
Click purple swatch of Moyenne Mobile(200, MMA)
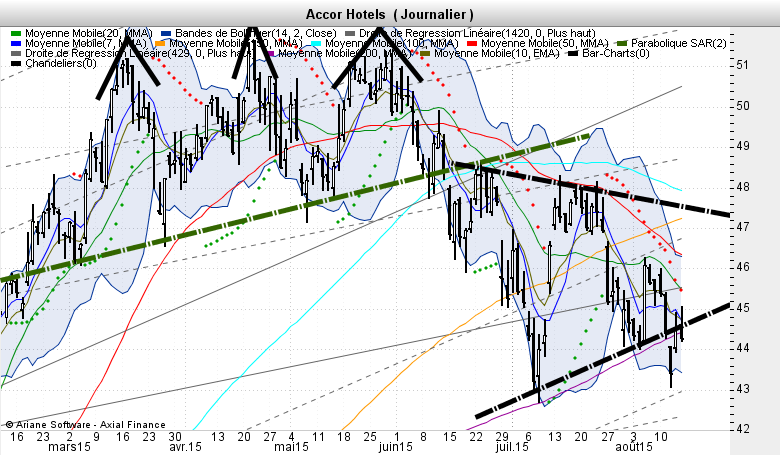[x=270, y=53]
